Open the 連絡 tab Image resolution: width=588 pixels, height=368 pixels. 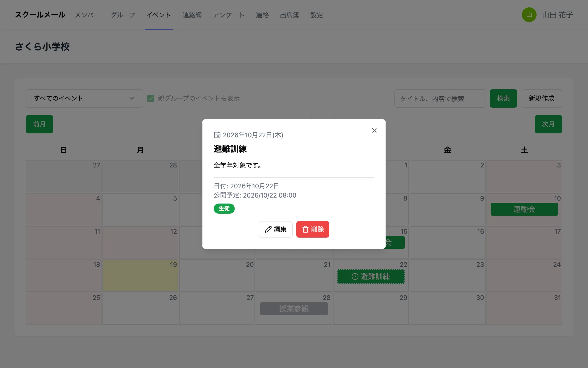coord(262,15)
